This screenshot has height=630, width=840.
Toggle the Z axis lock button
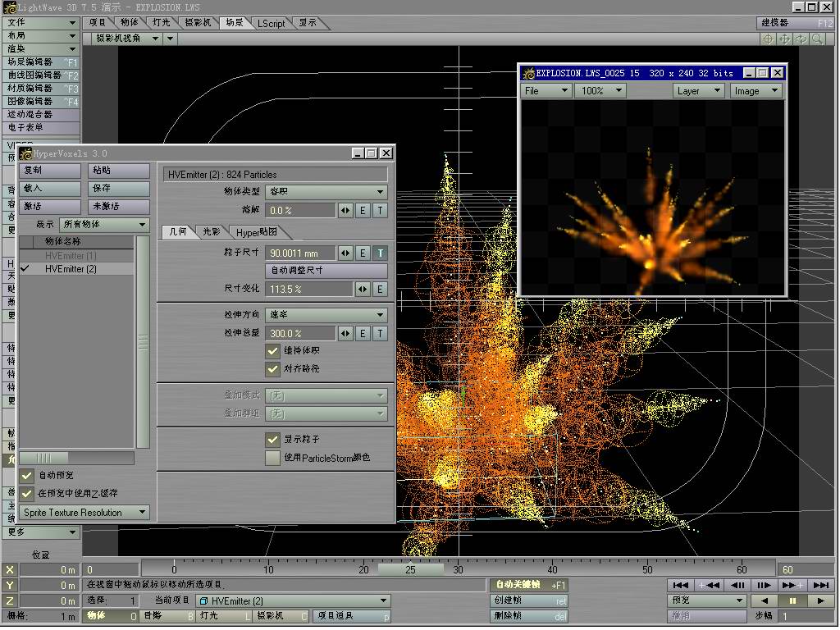pos(10,601)
